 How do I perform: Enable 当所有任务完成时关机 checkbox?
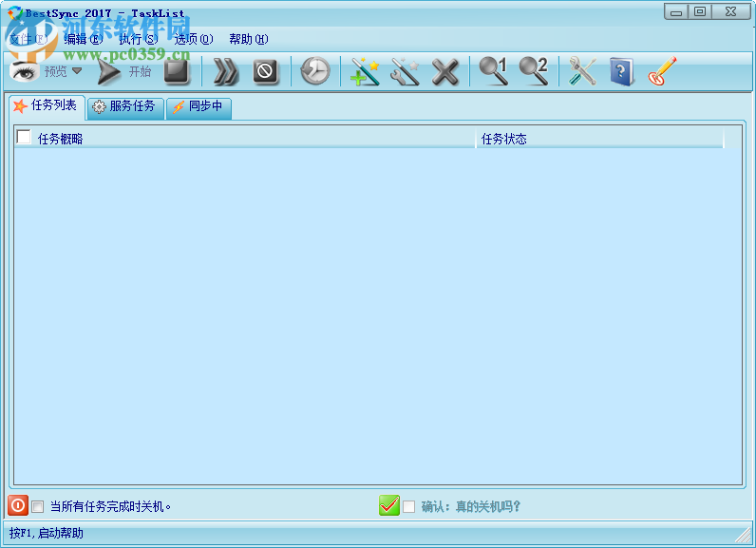click(38, 506)
